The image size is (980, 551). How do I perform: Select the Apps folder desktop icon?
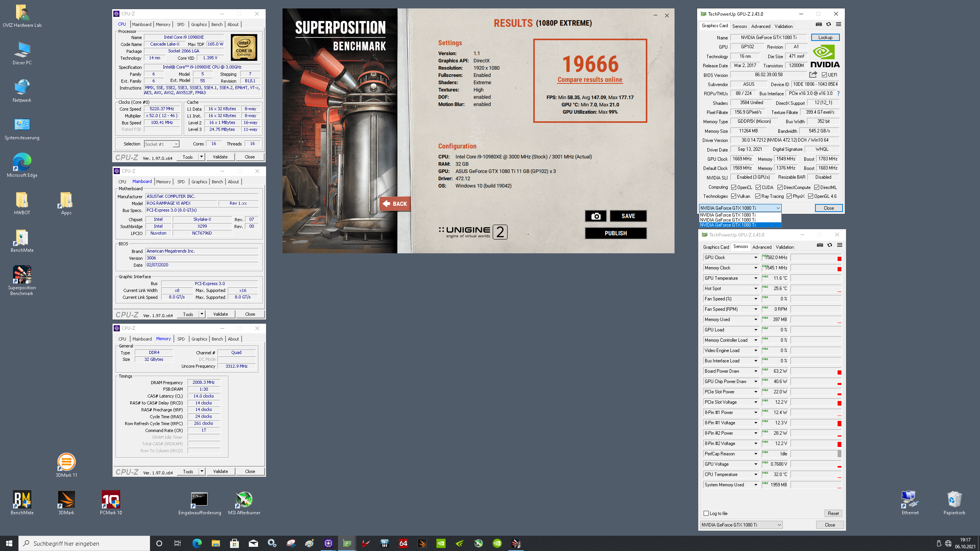click(x=66, y=204)
